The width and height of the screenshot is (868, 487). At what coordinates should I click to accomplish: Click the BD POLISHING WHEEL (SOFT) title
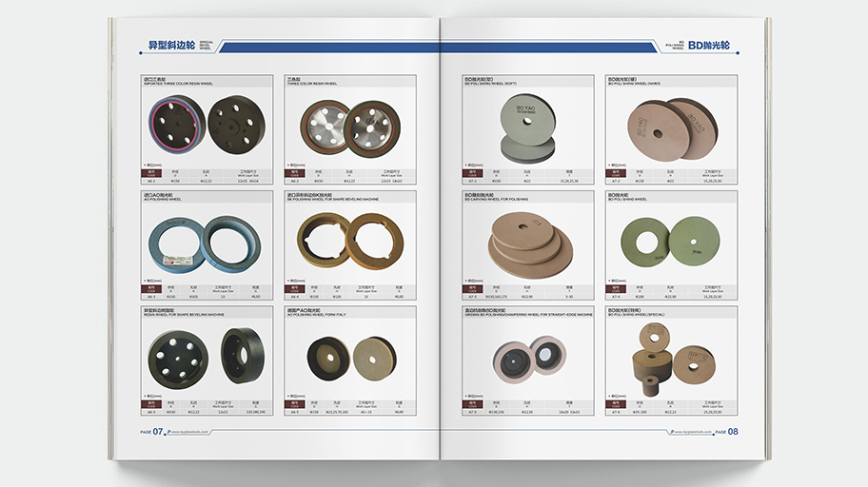(490, 84)
